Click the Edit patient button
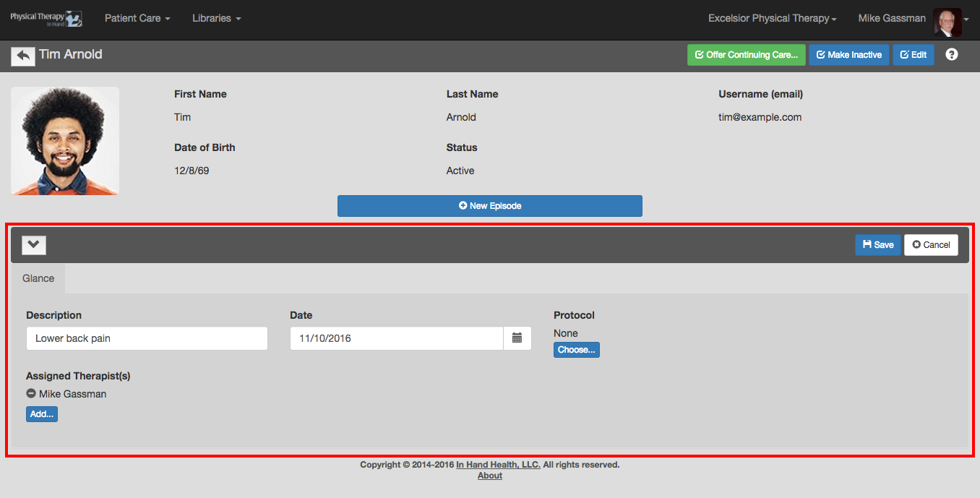980x498 pixels. click(913, 55)
